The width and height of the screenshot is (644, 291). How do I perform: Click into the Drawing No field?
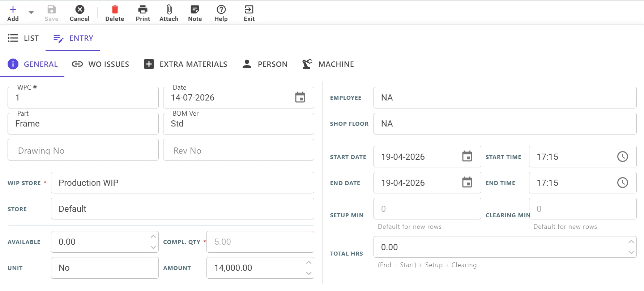point(83,150)
